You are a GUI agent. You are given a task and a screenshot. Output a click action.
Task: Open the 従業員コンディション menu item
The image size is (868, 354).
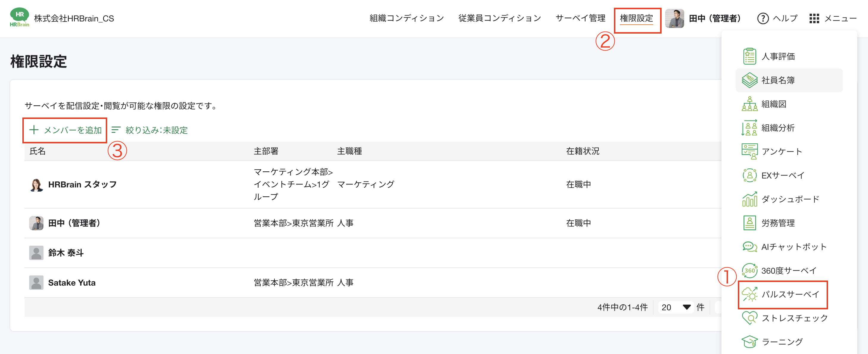click(499, 18)
